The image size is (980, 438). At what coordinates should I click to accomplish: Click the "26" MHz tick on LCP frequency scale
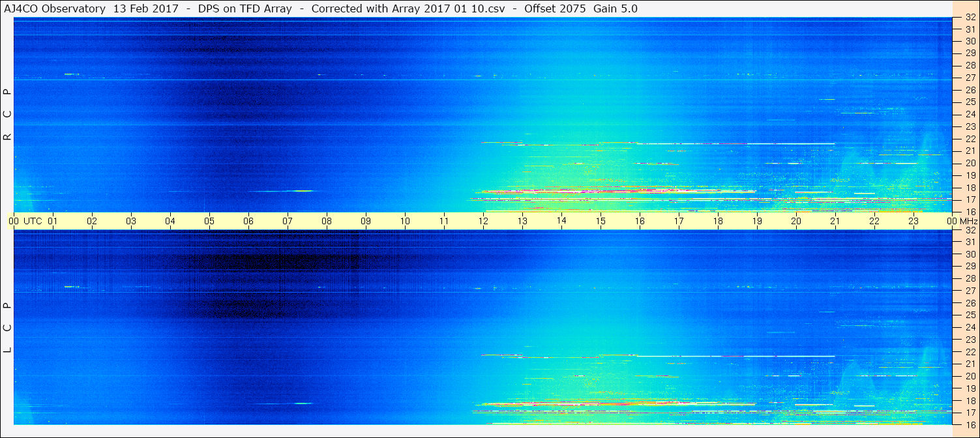(x=970, y=303)
